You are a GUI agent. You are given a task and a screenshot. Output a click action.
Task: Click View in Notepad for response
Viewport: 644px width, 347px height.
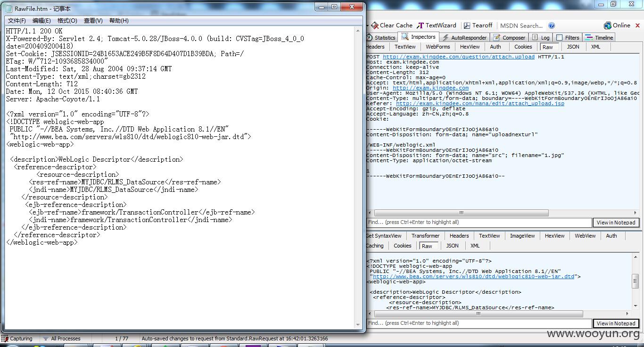(616, 323)
